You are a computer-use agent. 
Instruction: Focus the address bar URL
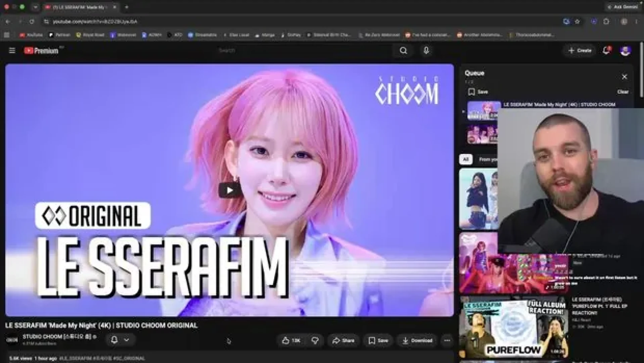95,22
